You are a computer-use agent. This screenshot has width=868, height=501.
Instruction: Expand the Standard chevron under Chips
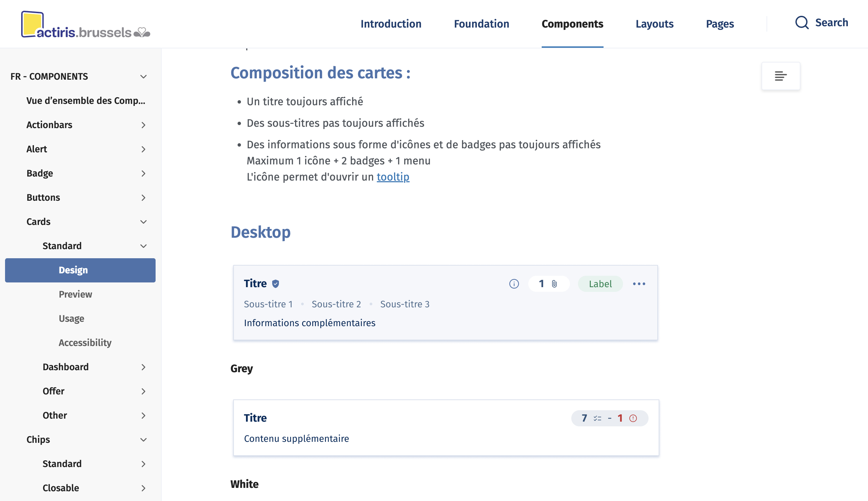(143, 464)
